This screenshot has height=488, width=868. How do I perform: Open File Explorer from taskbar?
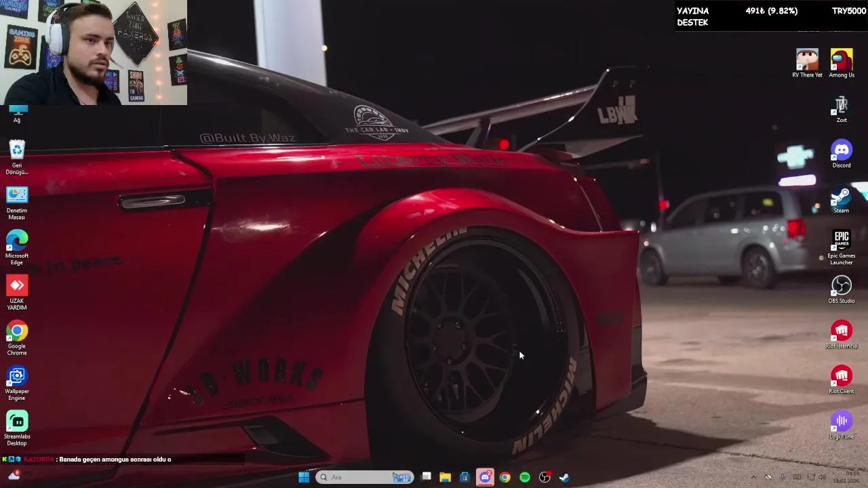click(x=445, y=477)
